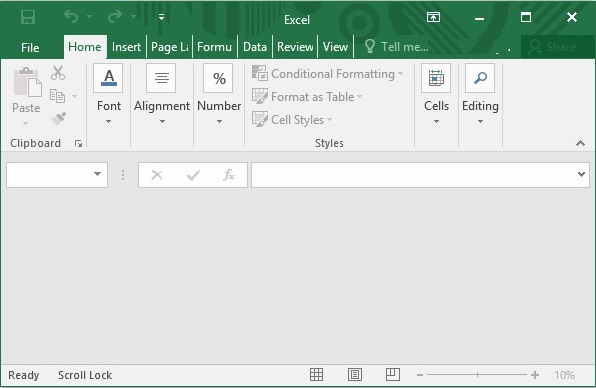Click the Cut scissors icon
Image resolution: width=596 pixels, height=388 pixels.
coord(58,73)
